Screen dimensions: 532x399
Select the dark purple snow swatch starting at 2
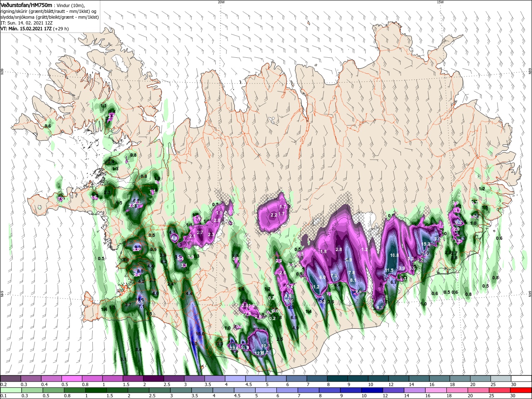coord(154,379)
